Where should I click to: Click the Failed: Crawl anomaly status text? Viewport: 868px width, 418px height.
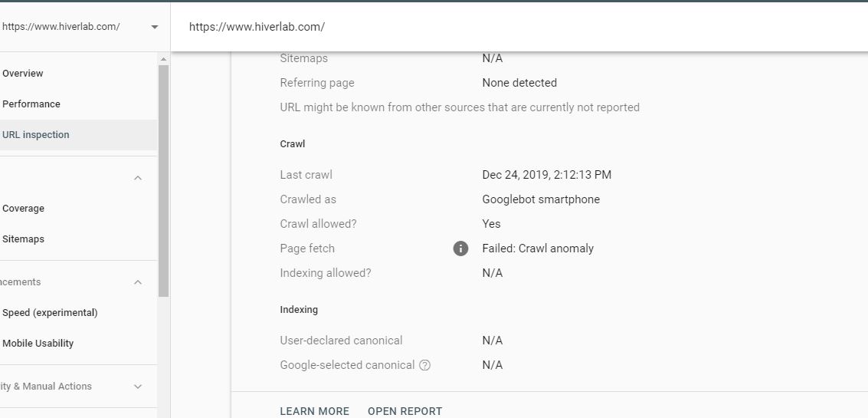pyautogui.click(x=538, y=248)
